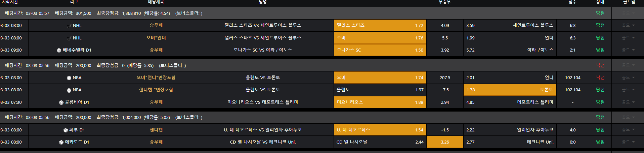Click the soccer ball icon beside 페루 D1
Image resolution: width=644 pixels, height=153 pixels.
(66, 130)
